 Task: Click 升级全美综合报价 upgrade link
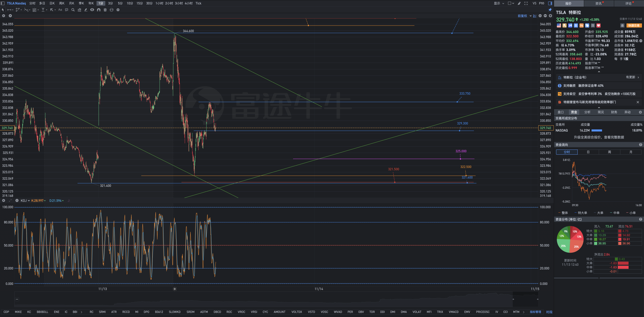[599, 137]
